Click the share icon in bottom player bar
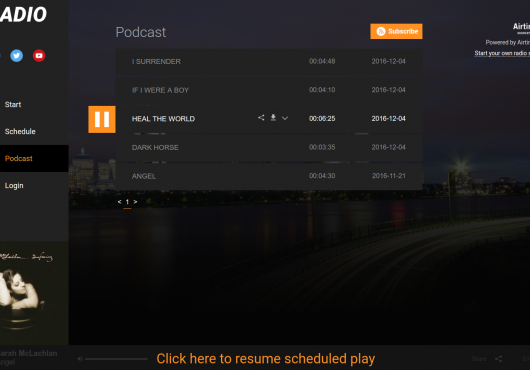The image size is (530, 370). 499,359
